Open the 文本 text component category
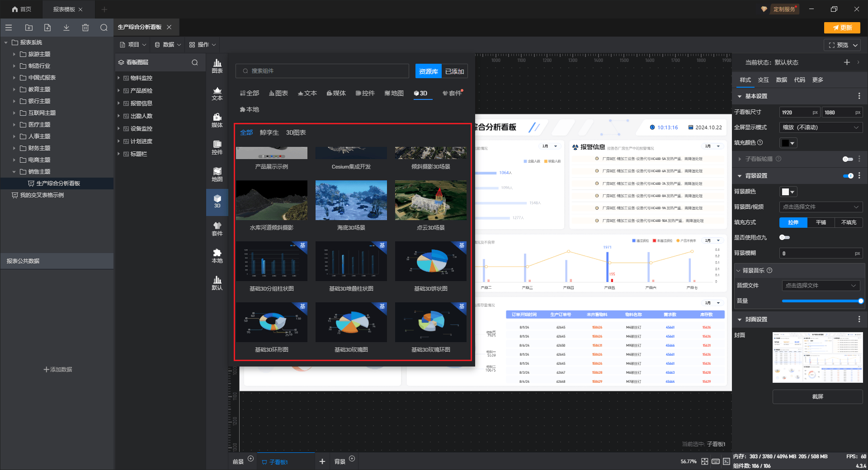Screen dimensions: 868x470 coord(217,94)
